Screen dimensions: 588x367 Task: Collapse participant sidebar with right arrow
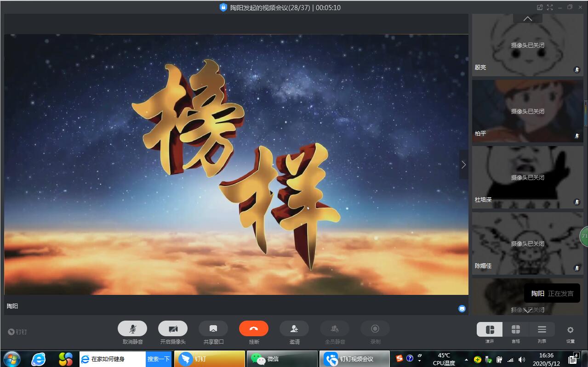[x=463, y=164]
